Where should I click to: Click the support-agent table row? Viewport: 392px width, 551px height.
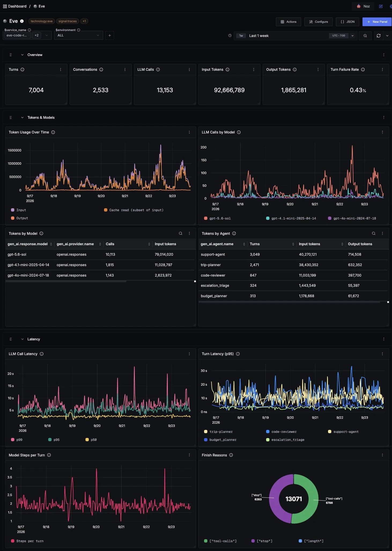pos(294,254)
